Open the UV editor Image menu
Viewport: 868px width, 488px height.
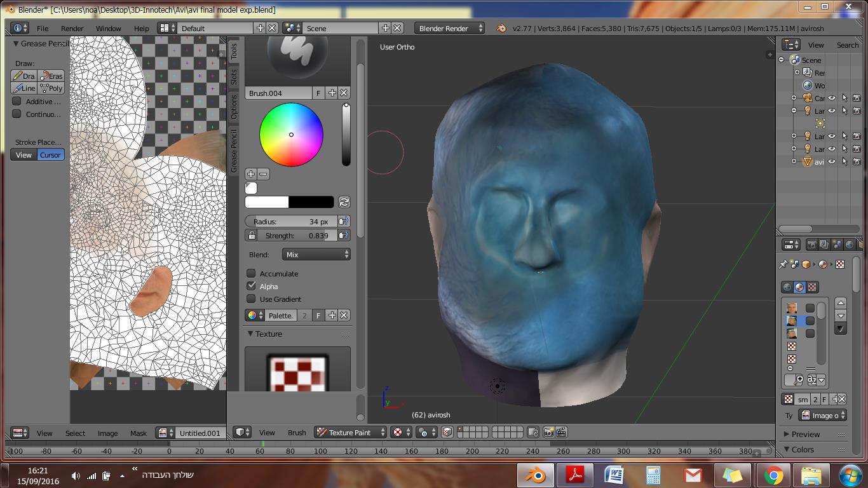107,433
